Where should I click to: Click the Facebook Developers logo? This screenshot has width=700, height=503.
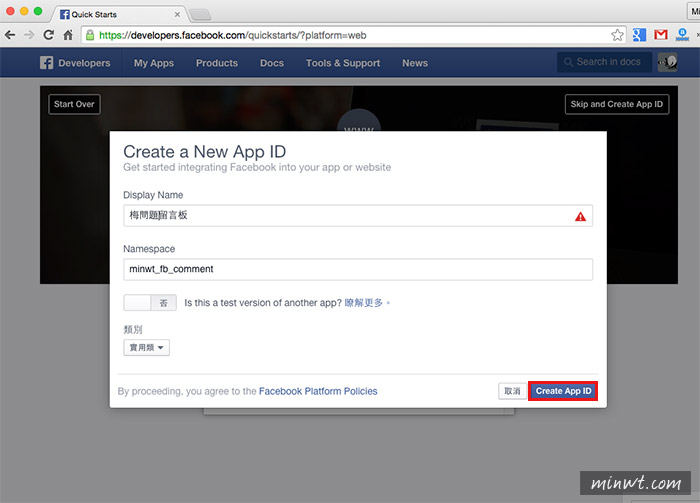click(x=75, y=63)
